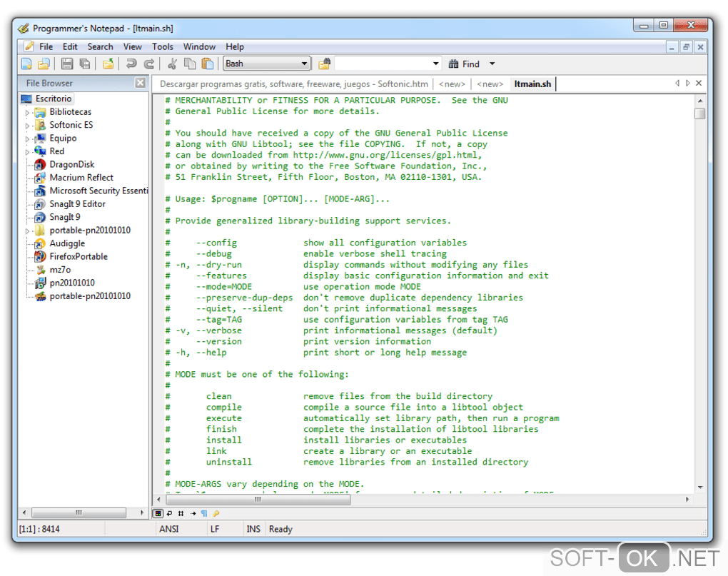
Task: Select Escritorio in the File Browser
Action: coord(54,98)
